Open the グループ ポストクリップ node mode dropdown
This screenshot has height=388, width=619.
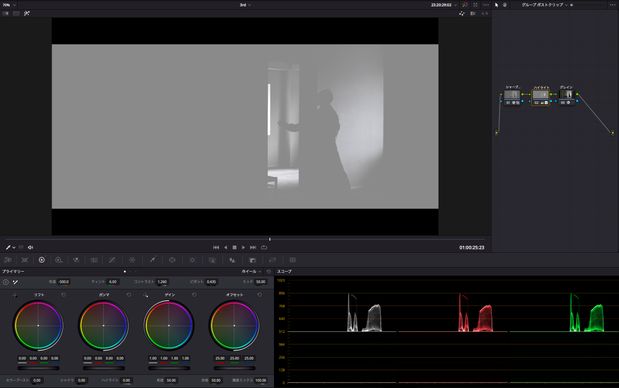coord(545,5)
